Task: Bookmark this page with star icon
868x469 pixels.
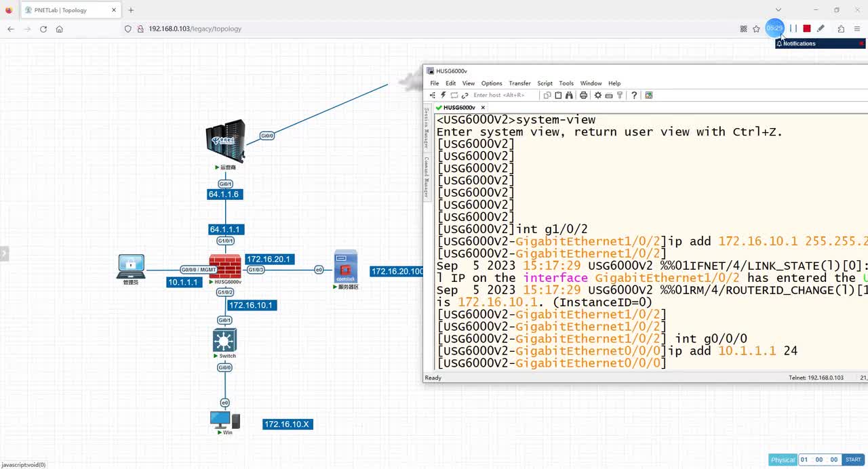Action: click(x=757, y=28)
